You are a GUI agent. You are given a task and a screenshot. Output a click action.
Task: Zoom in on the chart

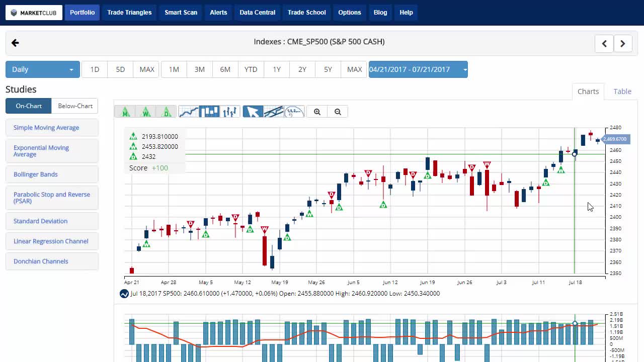[317, 112]
